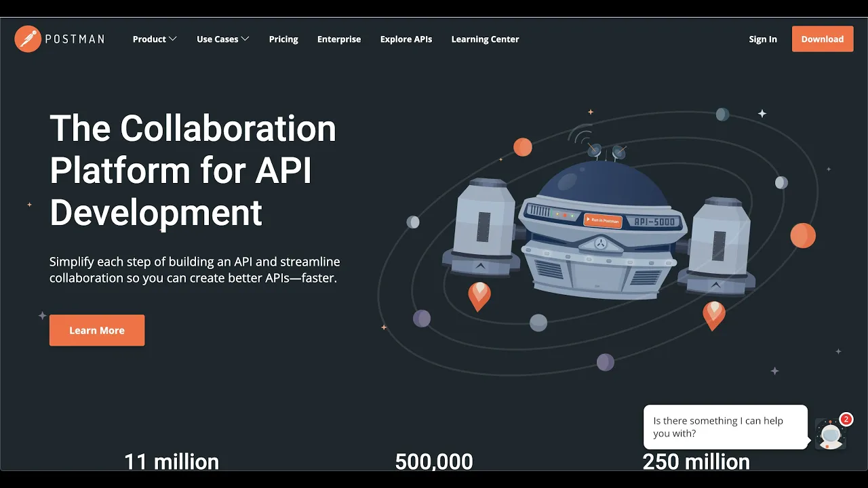Click the '11 million' statistic text
The width and height of the screenshot is (868, 488).
tap(172, 462)
